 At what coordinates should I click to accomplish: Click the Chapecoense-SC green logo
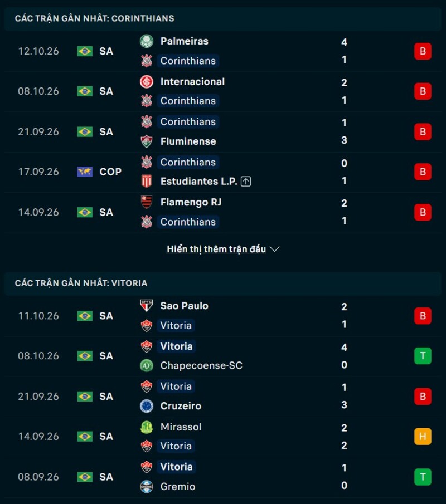pos(147,365)
